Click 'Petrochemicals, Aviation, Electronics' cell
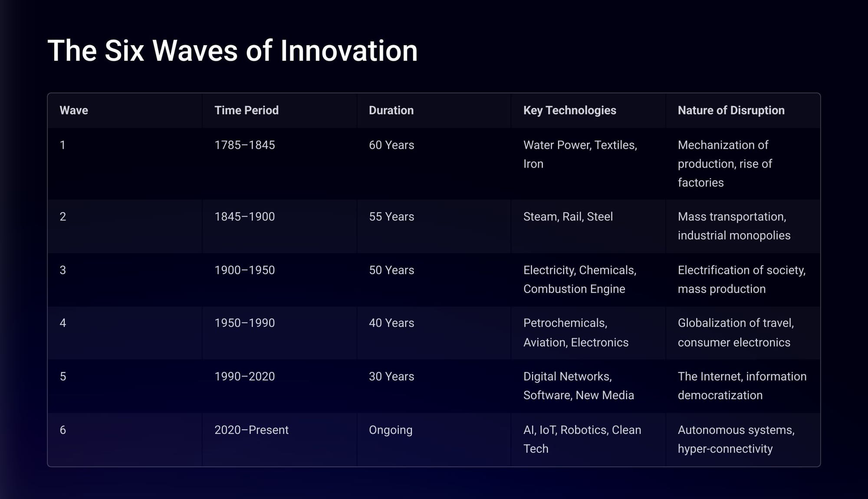This screenshot has width=868, height=499. point(589,333)
